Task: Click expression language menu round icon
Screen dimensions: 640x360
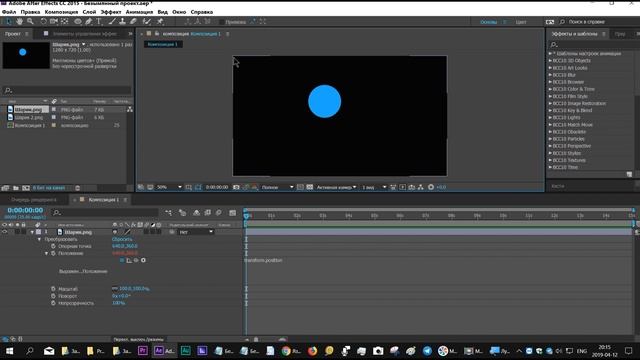Action: click(x=143, y=260)
